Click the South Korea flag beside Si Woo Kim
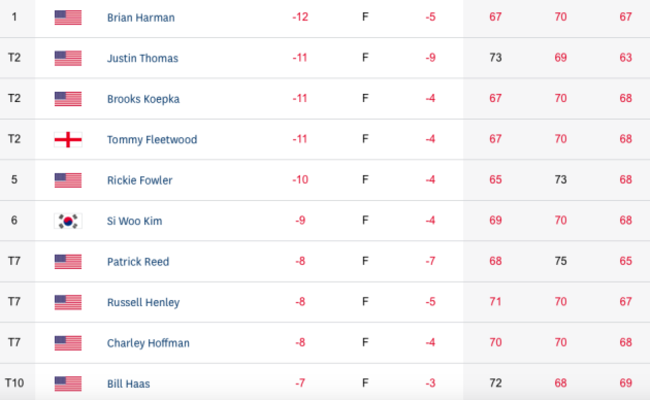 pos(68,221)
